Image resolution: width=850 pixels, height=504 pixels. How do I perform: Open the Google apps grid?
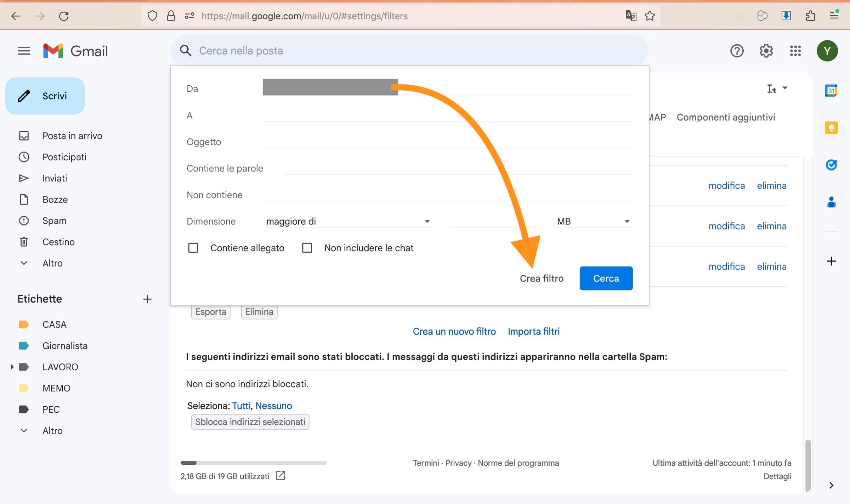(x=795, y=51)
